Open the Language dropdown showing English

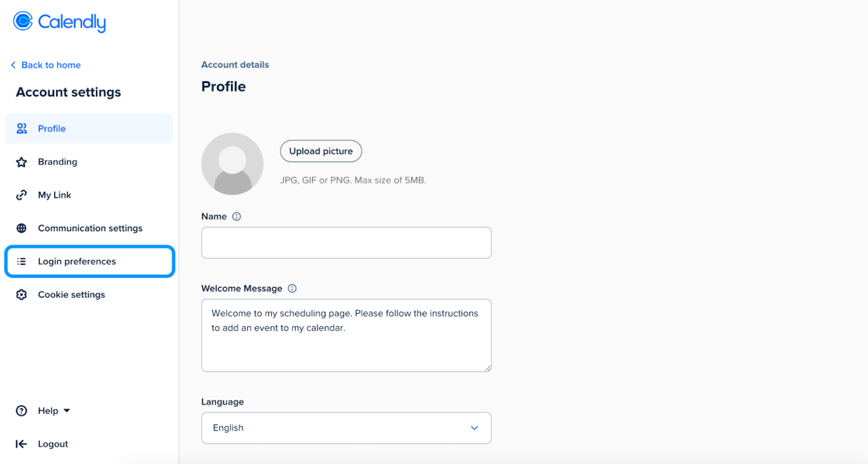pos(346,428)
